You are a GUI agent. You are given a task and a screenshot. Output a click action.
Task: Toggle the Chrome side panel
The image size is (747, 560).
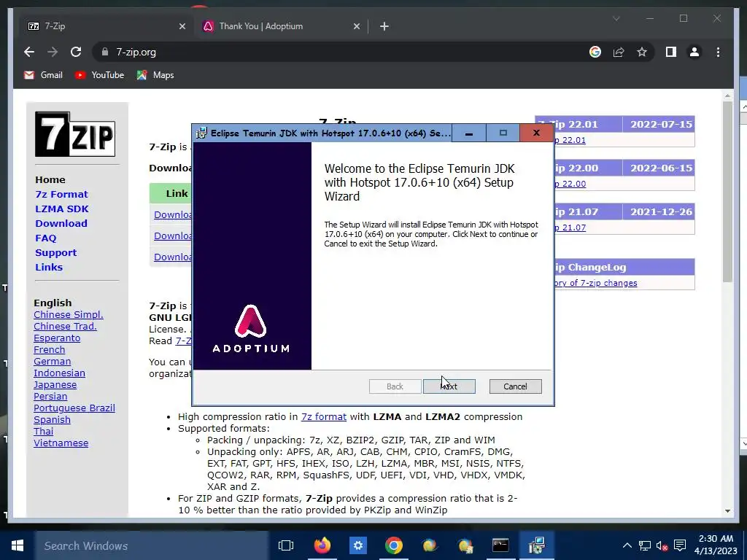pos(671,52)
